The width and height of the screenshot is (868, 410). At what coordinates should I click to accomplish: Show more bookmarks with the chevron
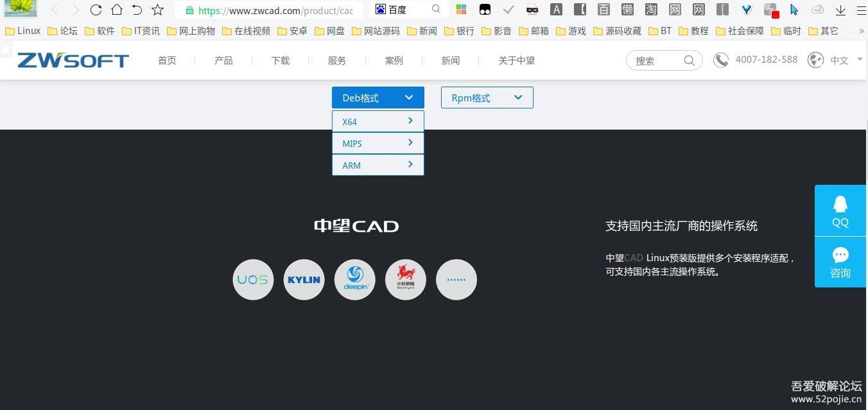861,31
